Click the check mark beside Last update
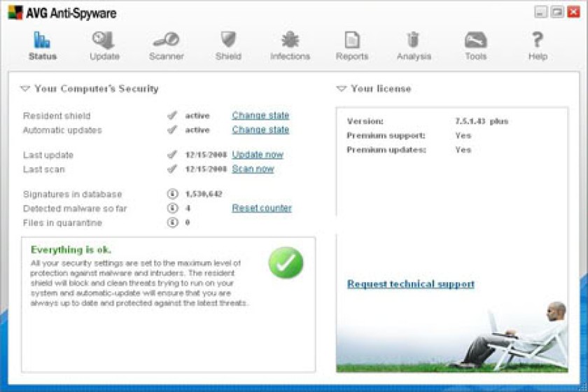Viewport: 588px width, 392px height. click(x=172, y=155)
